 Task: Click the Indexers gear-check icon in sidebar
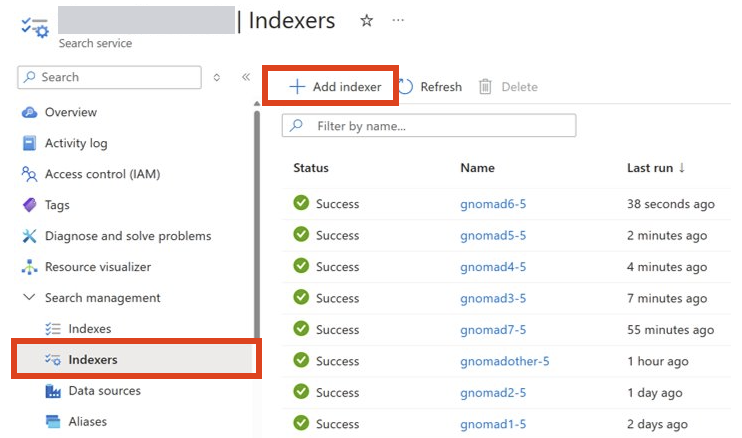point(53,359)
